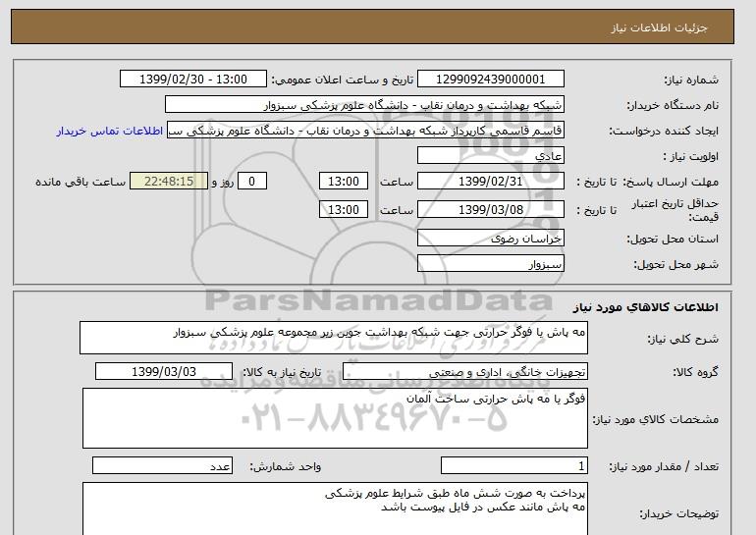Click the price validity time 13:00 field
The width and height of the screenshot is (756, 535).
pos(344,210)
